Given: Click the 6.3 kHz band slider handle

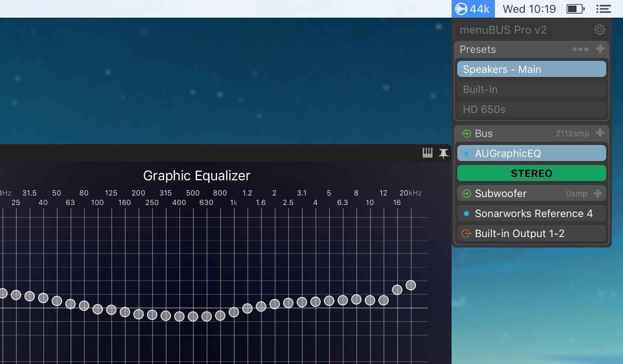Looking at the screenshot, I should pyautogui.click(x=343, y=300).
